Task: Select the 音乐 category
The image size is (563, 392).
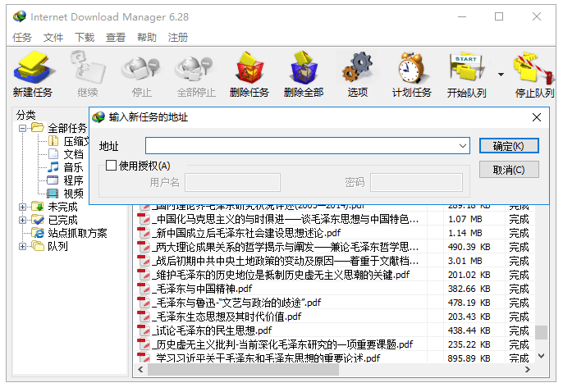Action: (x=73, y=167)
